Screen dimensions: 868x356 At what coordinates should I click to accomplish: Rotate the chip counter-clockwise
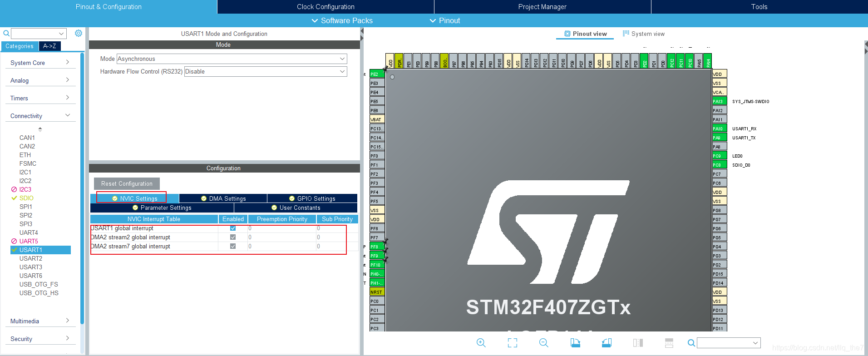[607, 343]
